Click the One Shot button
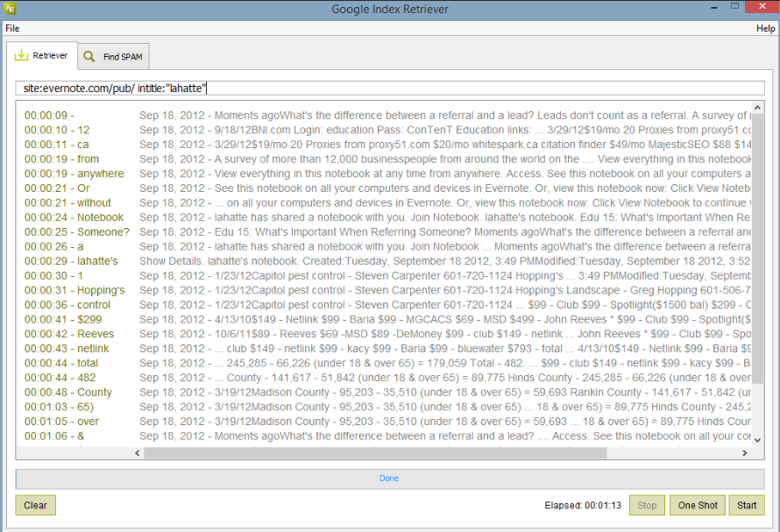The height and width of the screenshot is (532, 780). 698,505
